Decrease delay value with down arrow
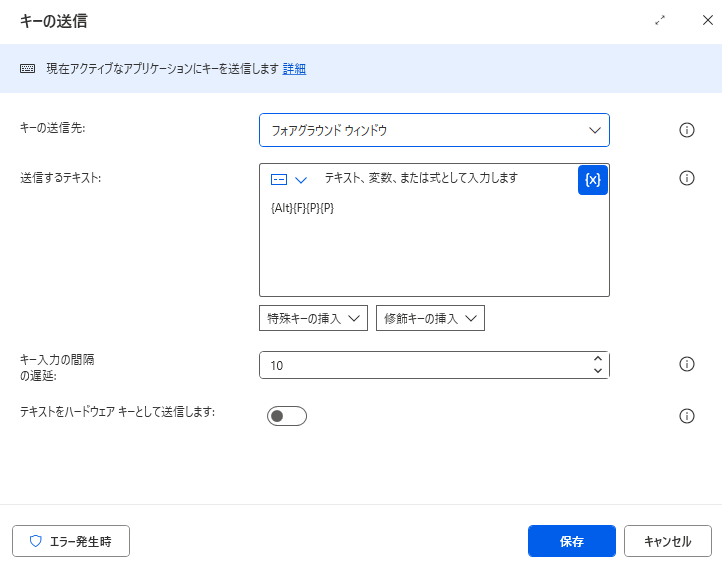The image size is (722, 568). tap(598, 372)
